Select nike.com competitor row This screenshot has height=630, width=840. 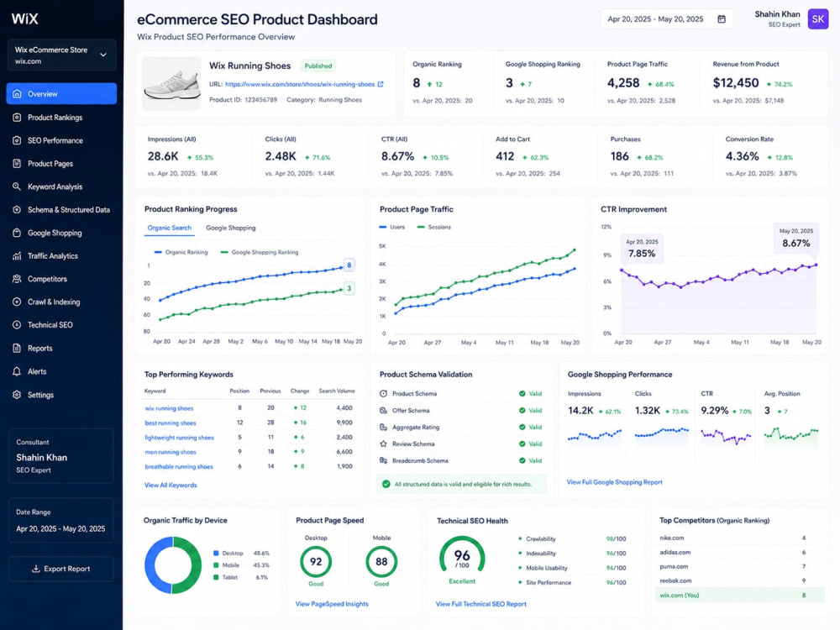[x=739, y=538]
